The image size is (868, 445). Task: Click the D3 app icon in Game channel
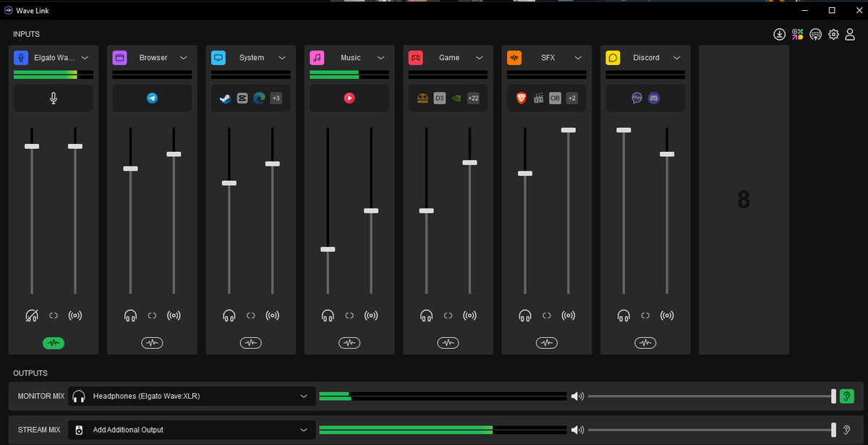pos(439,98)
